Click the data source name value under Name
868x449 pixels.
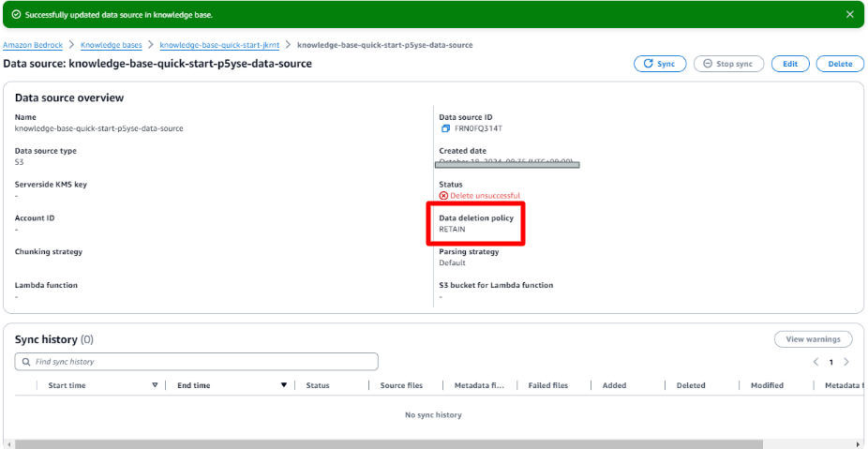(99, 128)
